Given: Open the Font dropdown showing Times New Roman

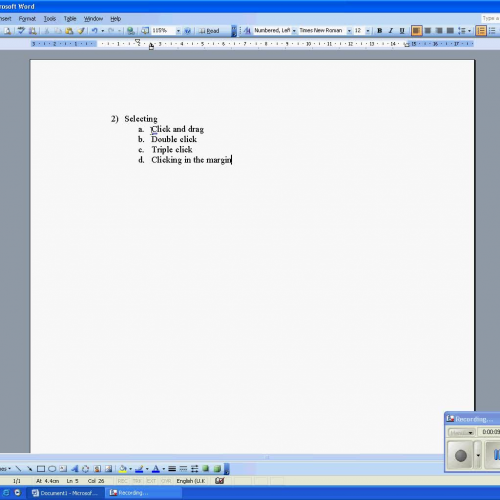Looking at the screenshot, I should click(x=349, y=31).
